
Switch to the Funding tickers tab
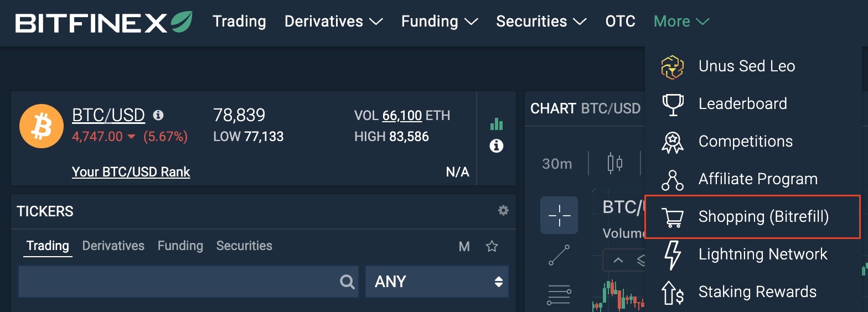pos(180,246)
